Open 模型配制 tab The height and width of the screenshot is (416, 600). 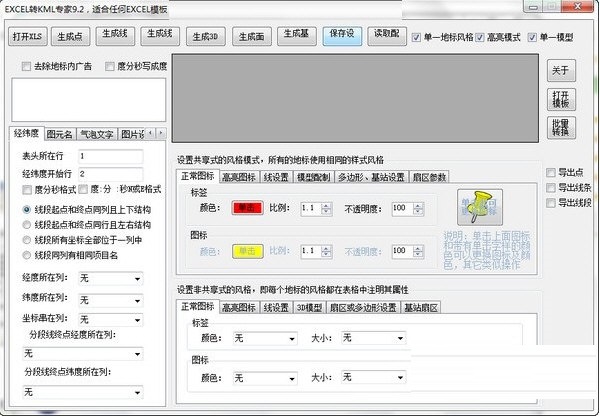[x=314, y=178]
